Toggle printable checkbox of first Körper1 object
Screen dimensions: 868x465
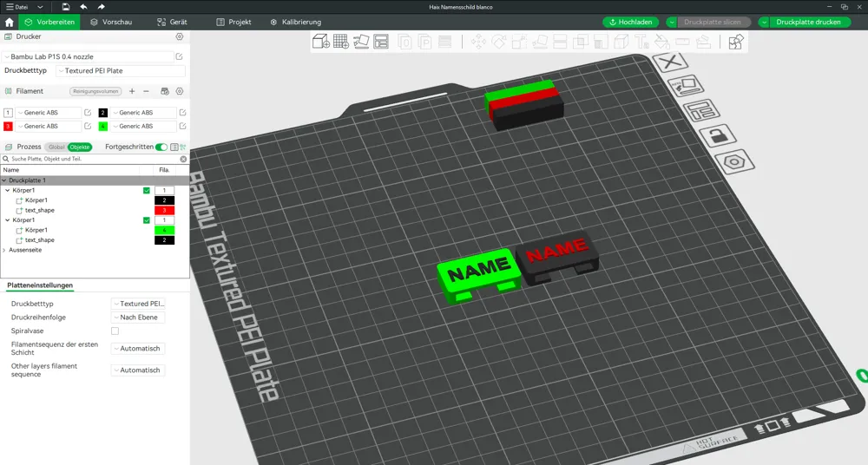[x=147, y=191]
